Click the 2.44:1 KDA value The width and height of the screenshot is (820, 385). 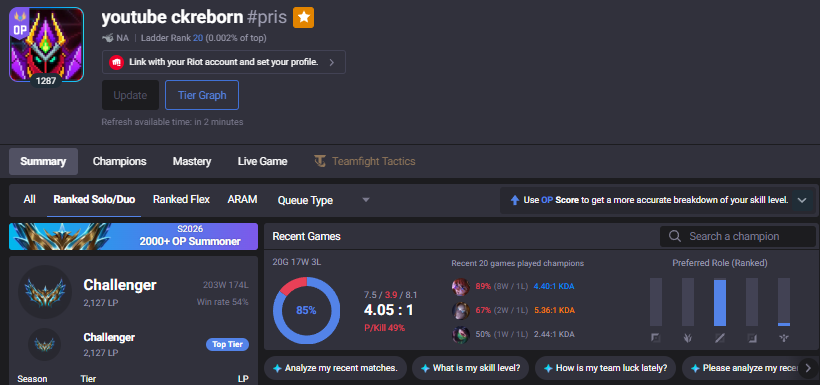pyautogui.click(x=554, y=334)
